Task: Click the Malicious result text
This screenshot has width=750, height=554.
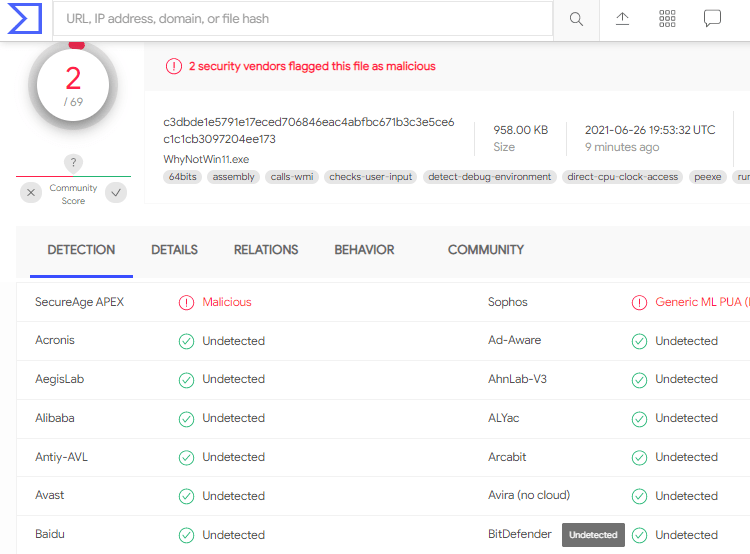Action: tap(227, 302)
